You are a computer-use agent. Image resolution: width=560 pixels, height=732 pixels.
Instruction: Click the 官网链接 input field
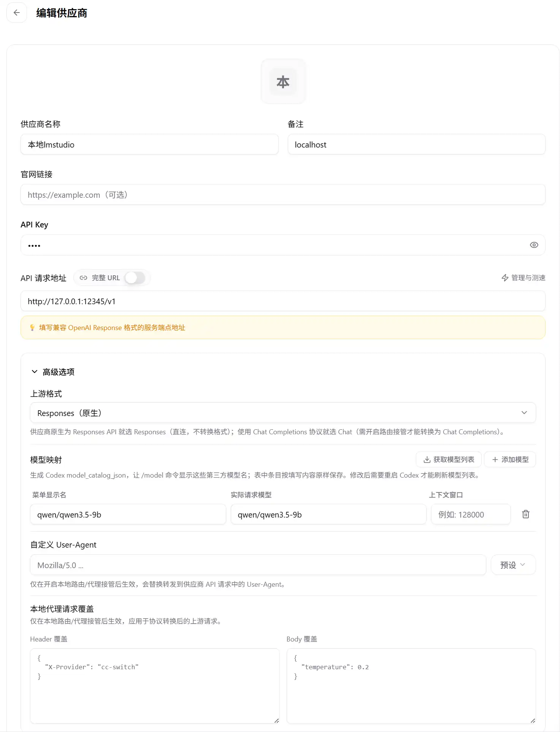point(283,195)
